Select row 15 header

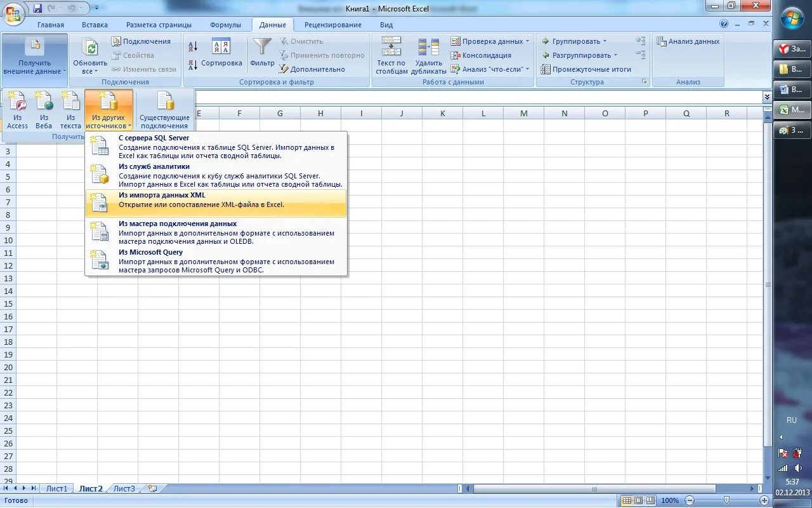coord(8,304)
